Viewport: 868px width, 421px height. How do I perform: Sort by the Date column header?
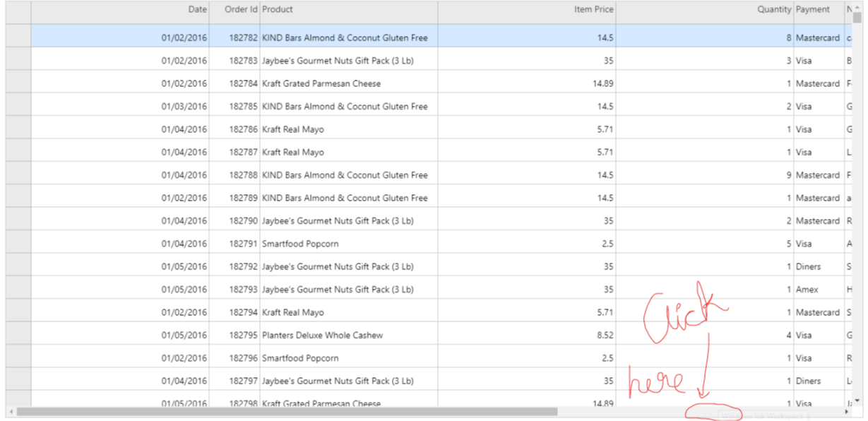pos(120,12)
